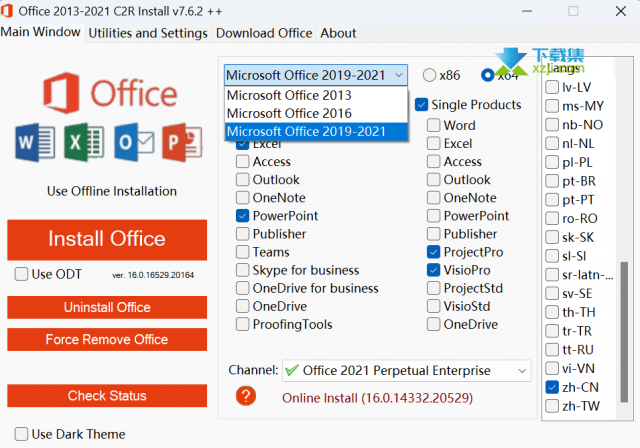Enable the Use Dark Theme checkbox

(x=20, y=434)
